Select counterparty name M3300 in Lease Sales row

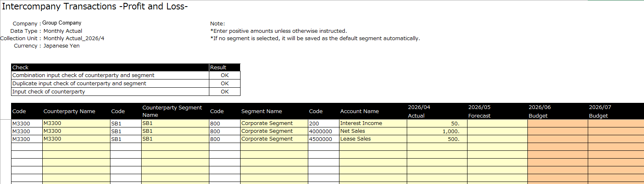coord(76,139)
